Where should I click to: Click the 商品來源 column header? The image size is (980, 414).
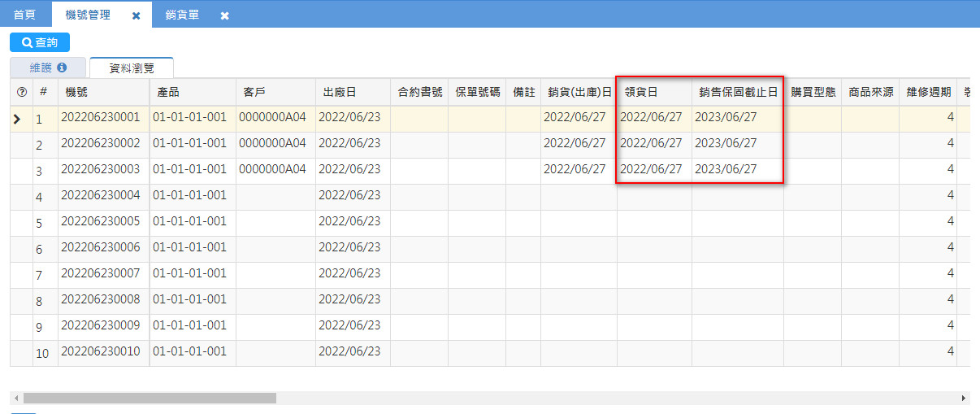(870, 93)
